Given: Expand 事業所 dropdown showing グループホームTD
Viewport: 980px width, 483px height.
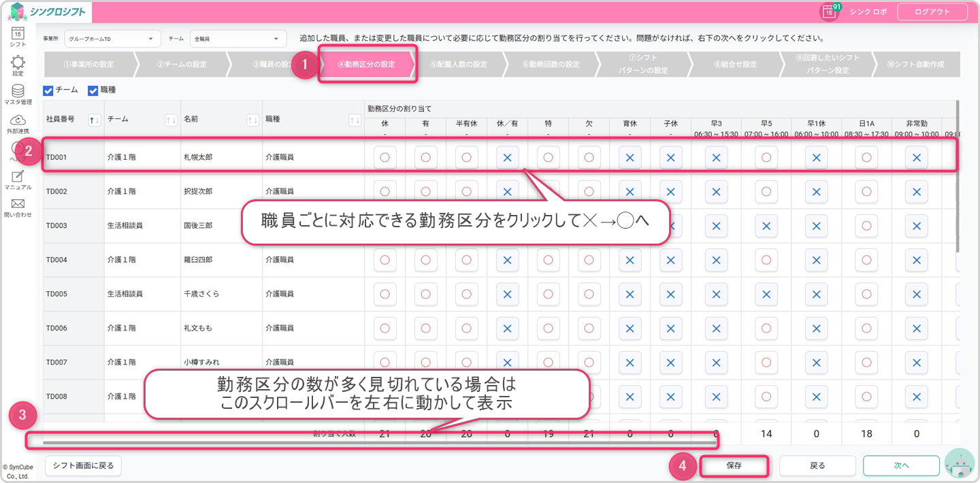Looking at the screenshot, I should click(112, 39).
